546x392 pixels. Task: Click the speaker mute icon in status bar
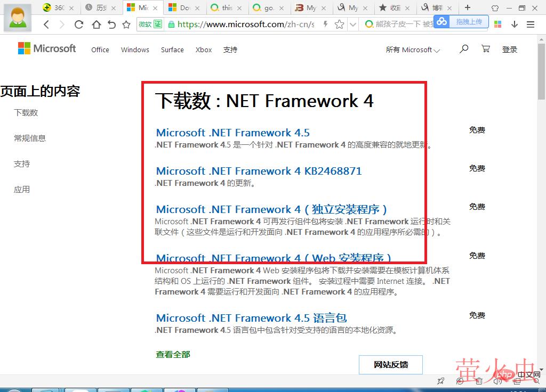tap(497, 381)
